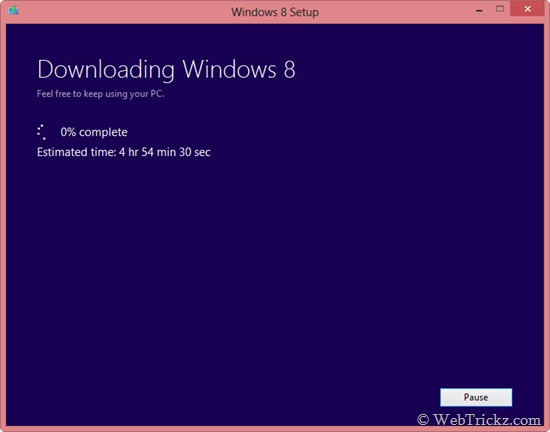Click the word "Downloading" in the heading
The width and height of the screenshot is (550, 432).
106,69
